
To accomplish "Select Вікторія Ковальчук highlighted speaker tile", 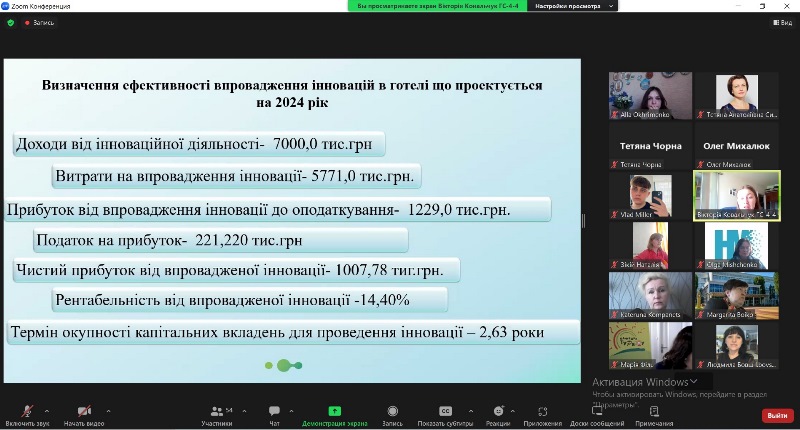I will (x=737, y=195).
